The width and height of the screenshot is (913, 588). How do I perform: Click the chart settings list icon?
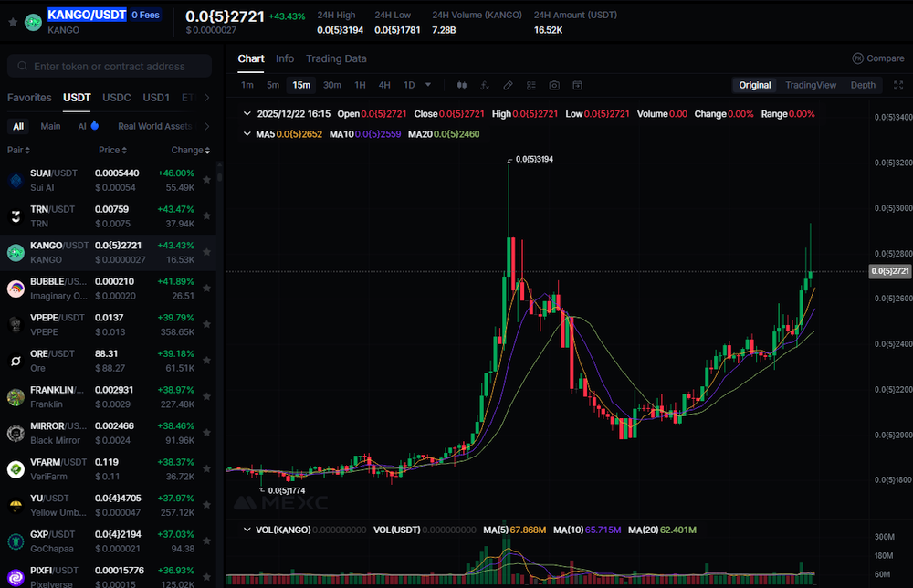pyautogui.click(x=531, y=85)
